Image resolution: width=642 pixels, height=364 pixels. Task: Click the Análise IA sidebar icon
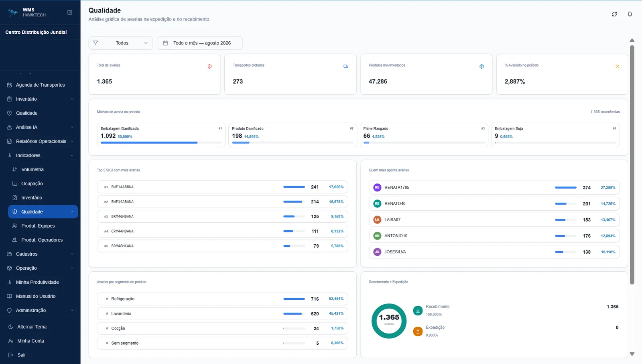click(x=10, y=127)
